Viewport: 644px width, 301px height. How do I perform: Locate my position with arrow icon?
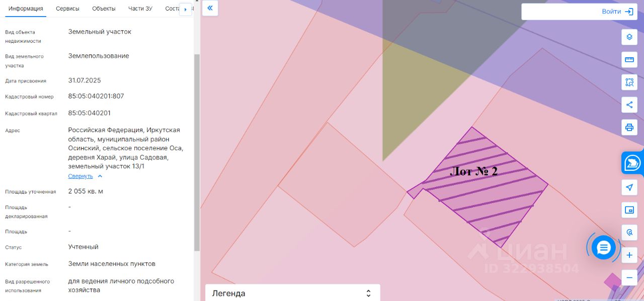pyautogui.click(x=629, y=187)
